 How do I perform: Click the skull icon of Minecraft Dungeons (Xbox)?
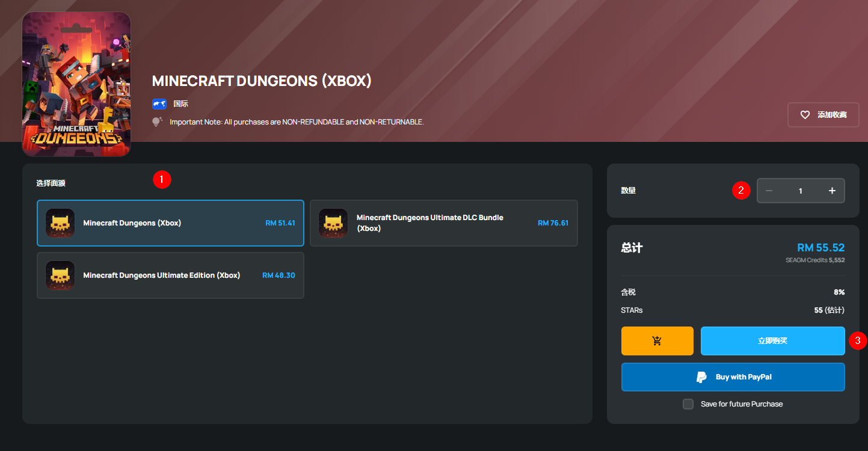pos(60,223)
